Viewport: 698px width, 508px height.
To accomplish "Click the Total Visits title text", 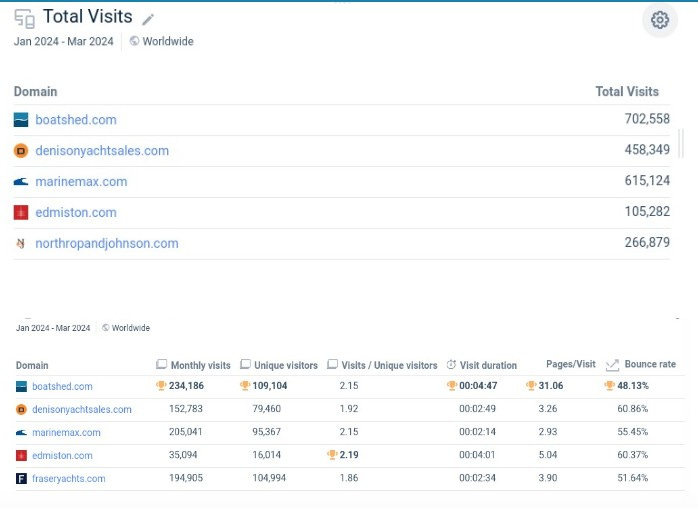I will click(x=88, y=16).
